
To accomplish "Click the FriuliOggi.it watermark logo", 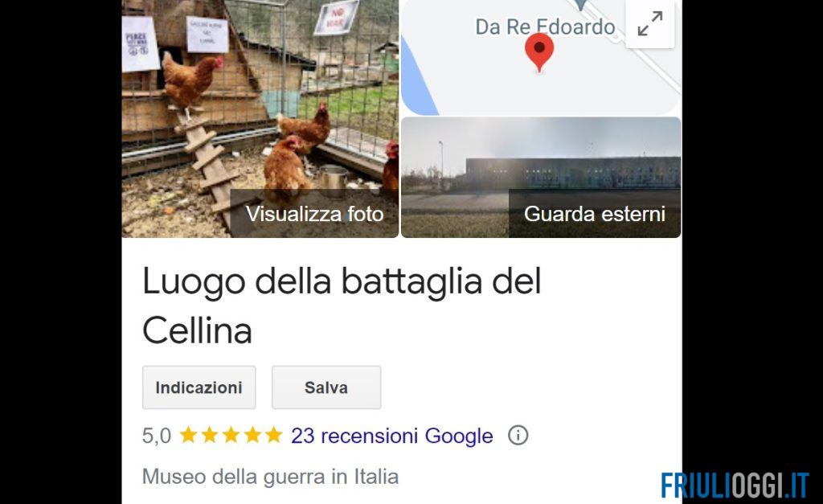I will (735, 485).
